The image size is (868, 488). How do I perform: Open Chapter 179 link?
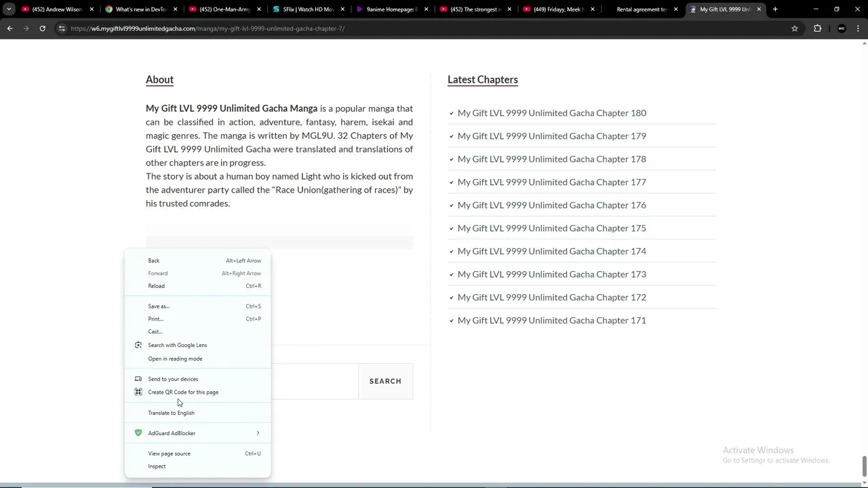pyautogui.click(x=551, y=136)
